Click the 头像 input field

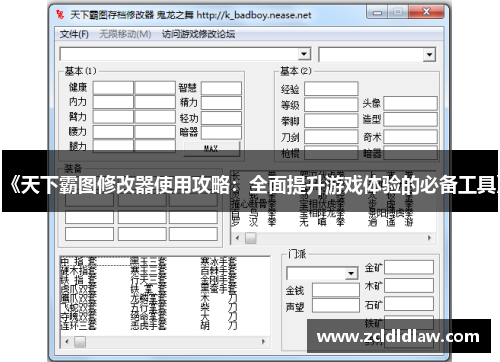coord(410,103)
